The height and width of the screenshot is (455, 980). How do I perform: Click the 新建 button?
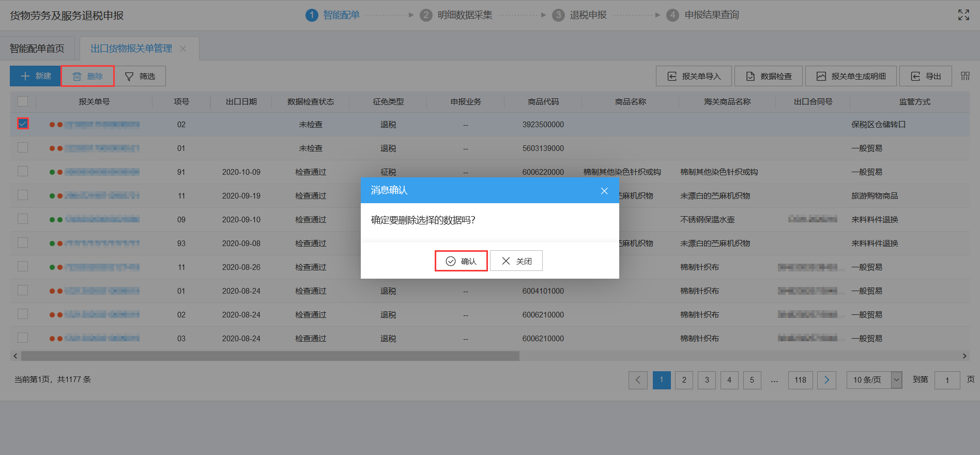coord(36,76)
